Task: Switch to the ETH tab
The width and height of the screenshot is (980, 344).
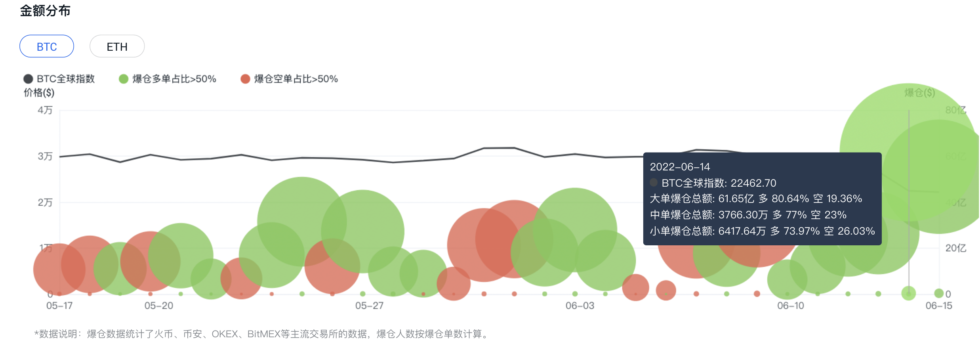Action: [x=117, y=46]
